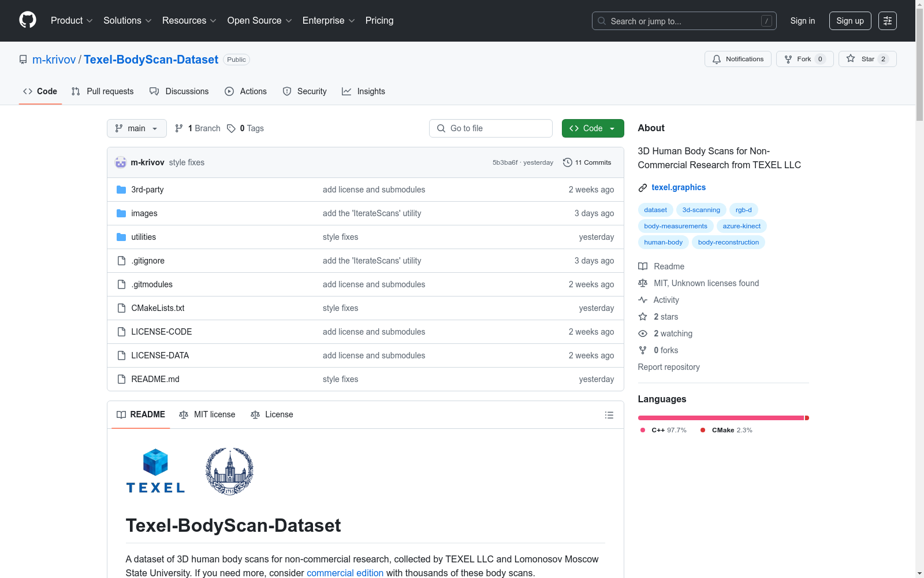The width and height of the screenshot is (924, 578).
Task: Expand the Enterprise menu
Action: point(329,21)
